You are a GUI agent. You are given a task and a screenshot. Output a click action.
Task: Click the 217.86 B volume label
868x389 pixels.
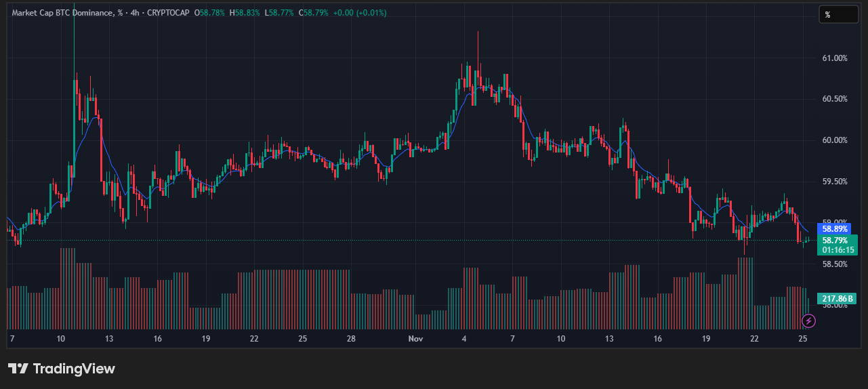[838, 298]
